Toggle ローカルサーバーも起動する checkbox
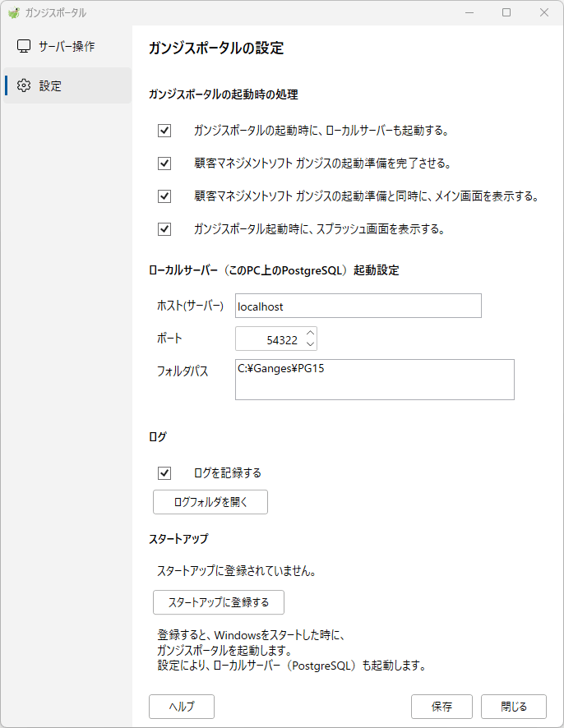564x728 pixels. pyautogui.click(x=164, y=131)
